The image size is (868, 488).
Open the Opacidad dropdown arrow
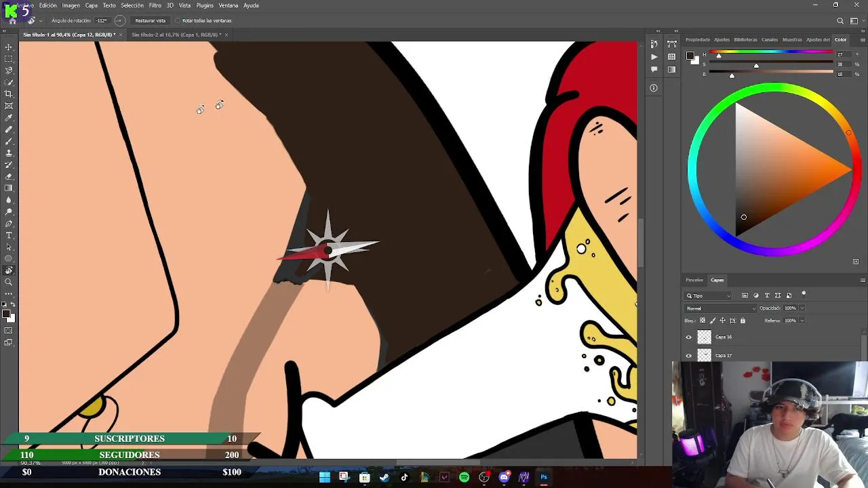pos(802,308)
